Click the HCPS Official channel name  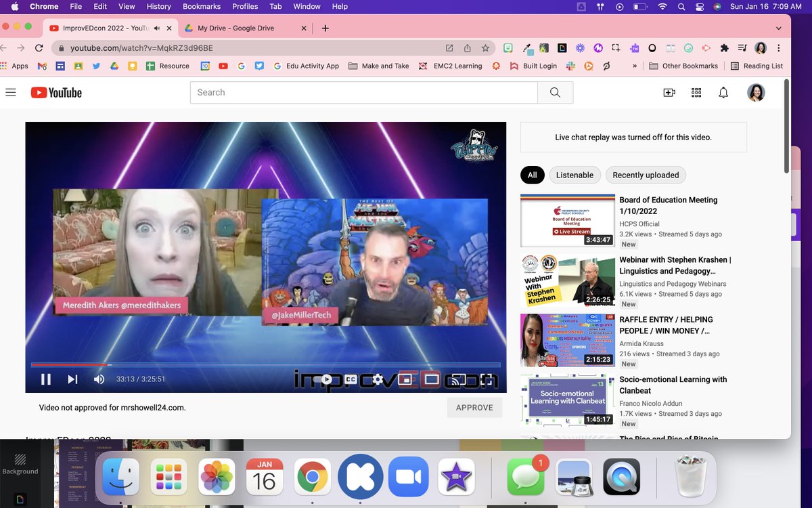[x=639, y=224]
